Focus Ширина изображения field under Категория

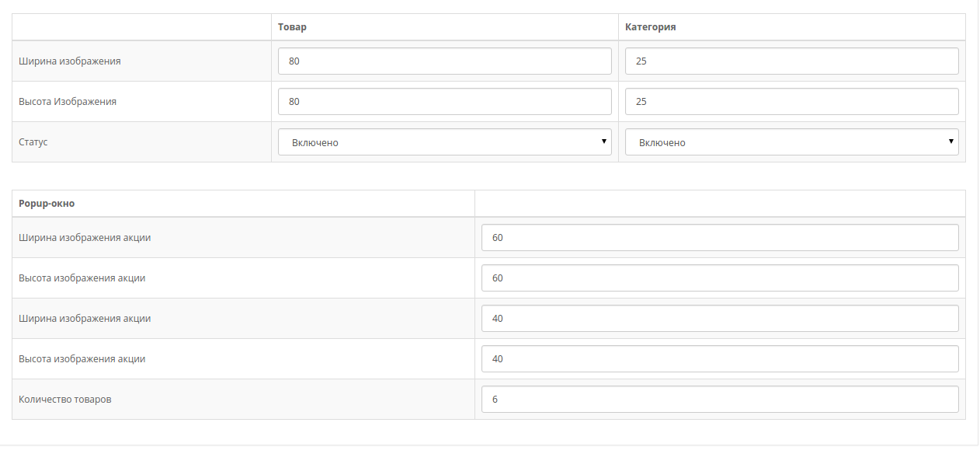point(791,61)
